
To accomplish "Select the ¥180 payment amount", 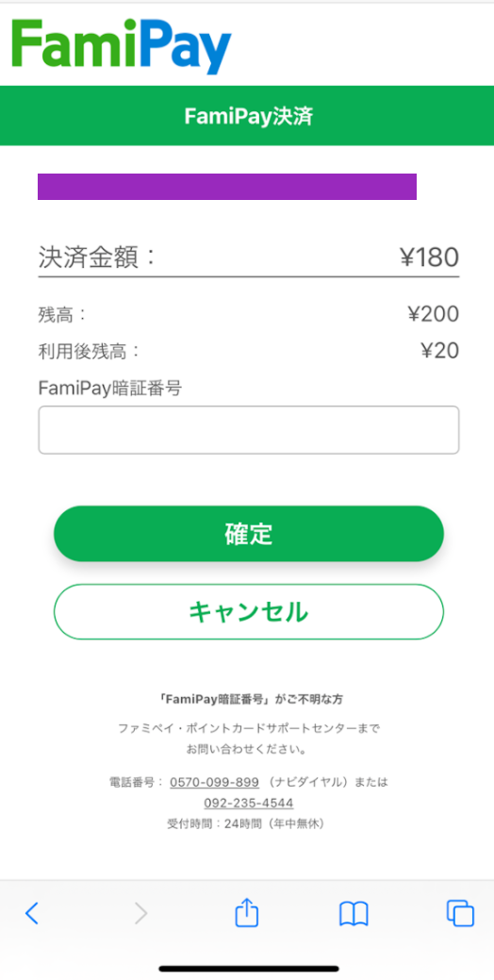I will pos(430,257).
